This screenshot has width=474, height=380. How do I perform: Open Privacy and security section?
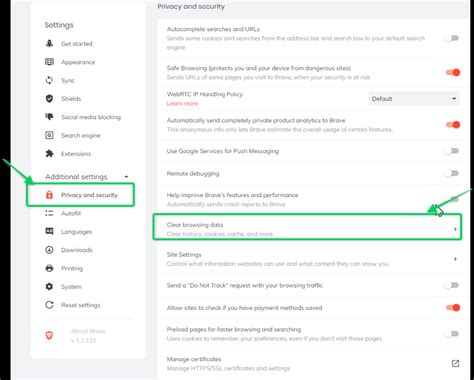[x=89, y=195]
